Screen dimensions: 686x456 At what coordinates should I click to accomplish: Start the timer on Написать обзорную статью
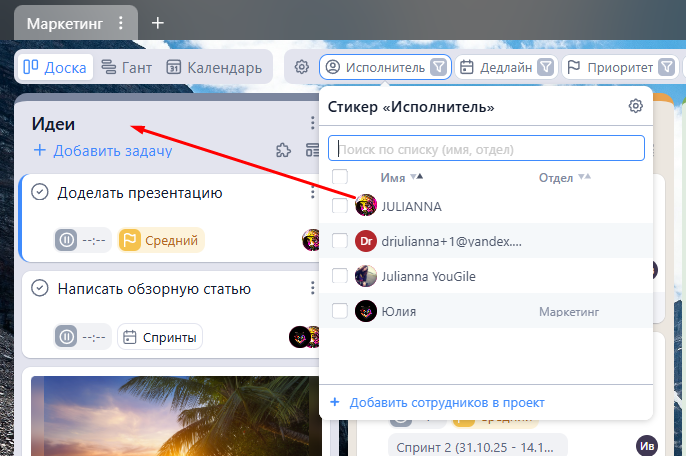tap(66, 337)
